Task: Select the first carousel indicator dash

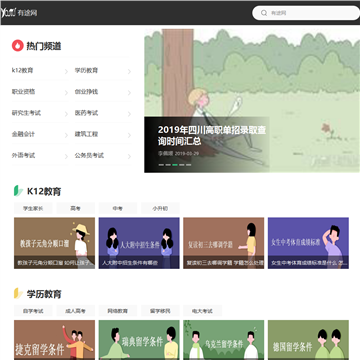Action: click(161, 165)
